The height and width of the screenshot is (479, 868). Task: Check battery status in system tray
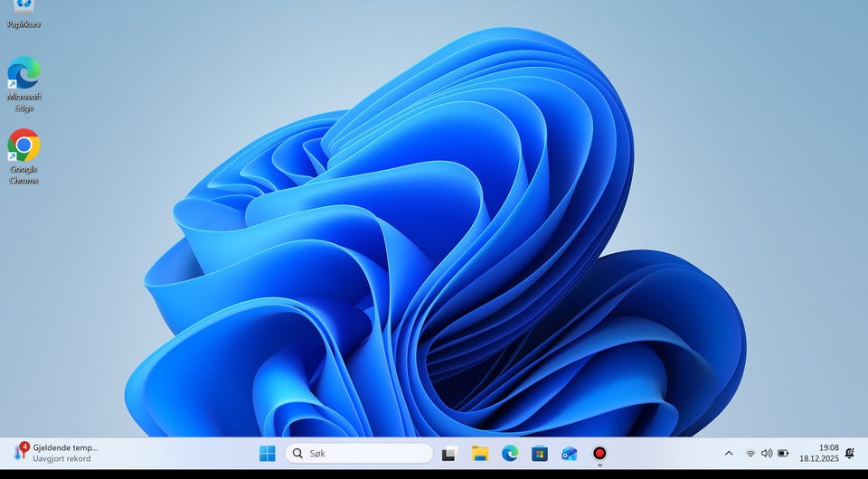(x=783, y=453)
